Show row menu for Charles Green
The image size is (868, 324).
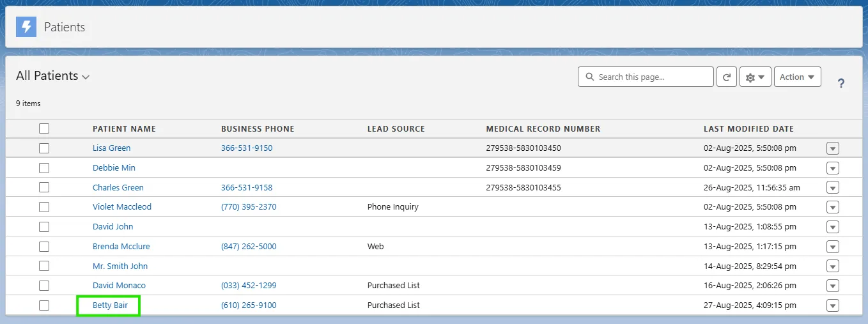pyautogui.click(x=832, y=188)
